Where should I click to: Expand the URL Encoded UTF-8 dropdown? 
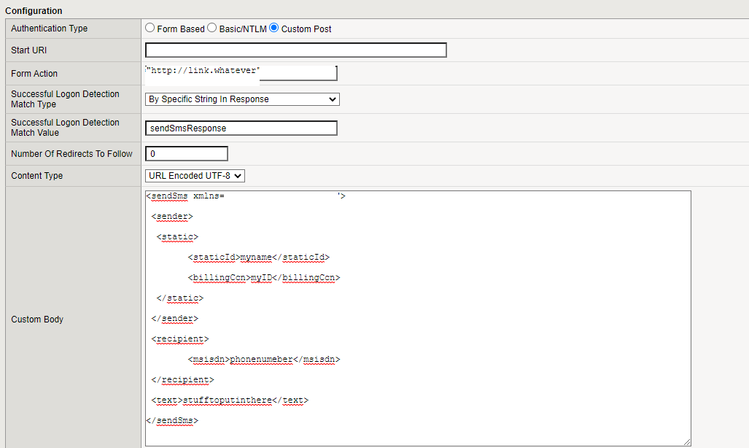pos(195,176)
